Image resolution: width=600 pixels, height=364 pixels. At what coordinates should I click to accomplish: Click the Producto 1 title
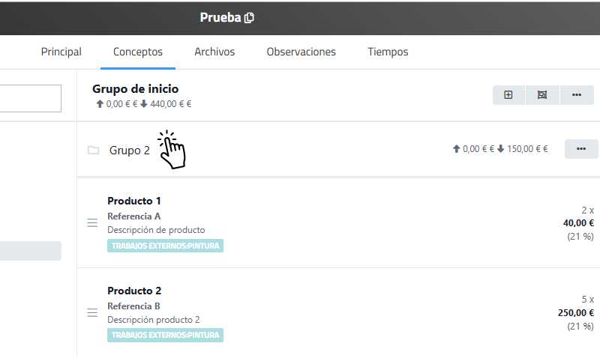click(134, 201)
